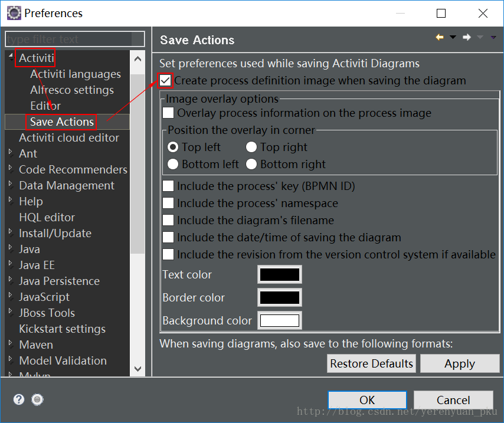Image resolution: width=504 pixels, height=423 pixels.
Task: Expand the Install/Update node
Action: click(11, 231)
